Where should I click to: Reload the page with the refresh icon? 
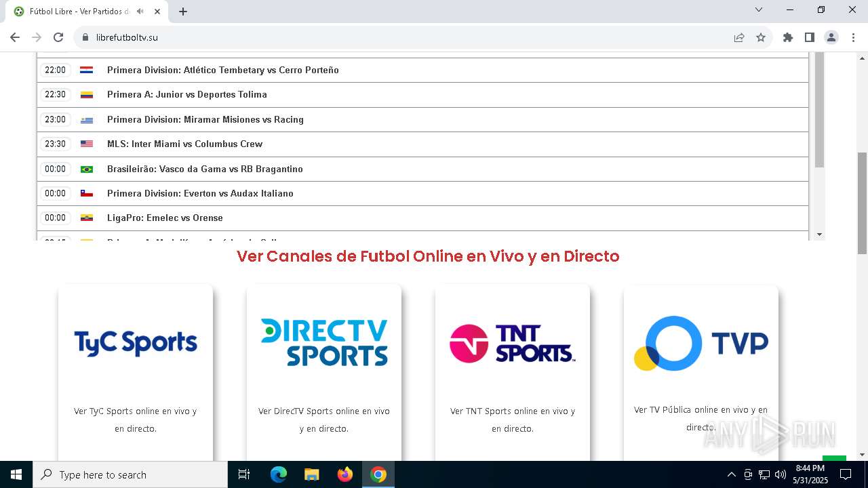[x=58, y=37]
